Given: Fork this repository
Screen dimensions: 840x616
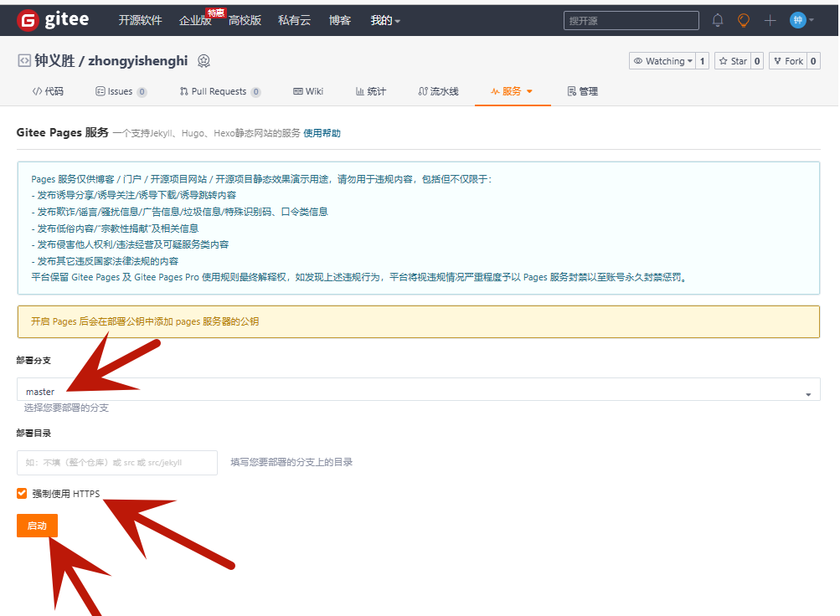Looking at the screenshot, I should pos(788,61).
